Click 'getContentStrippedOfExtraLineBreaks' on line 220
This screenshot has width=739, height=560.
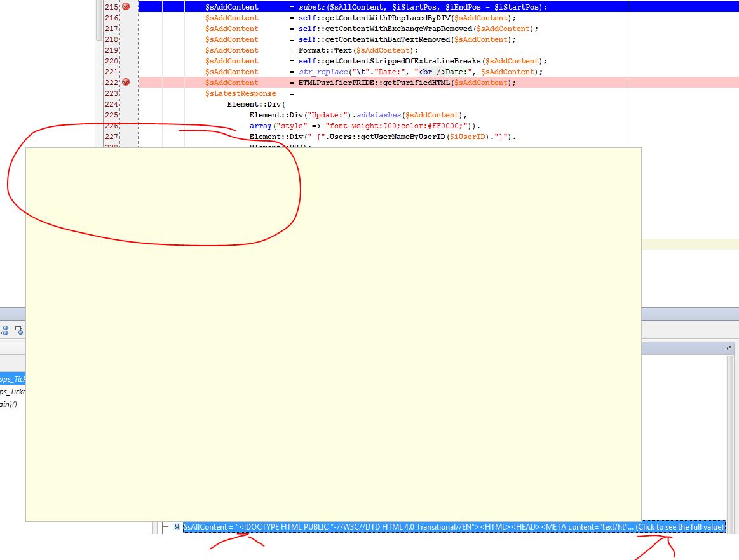(403, 61)
